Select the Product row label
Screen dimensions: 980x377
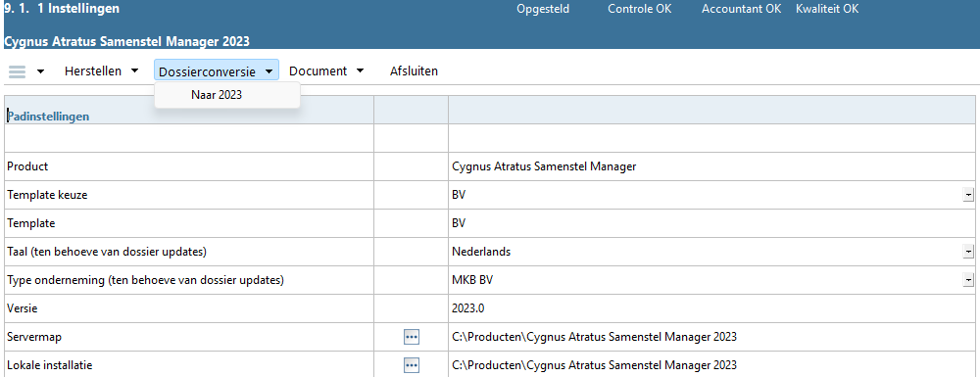click(x=27, y=166)
